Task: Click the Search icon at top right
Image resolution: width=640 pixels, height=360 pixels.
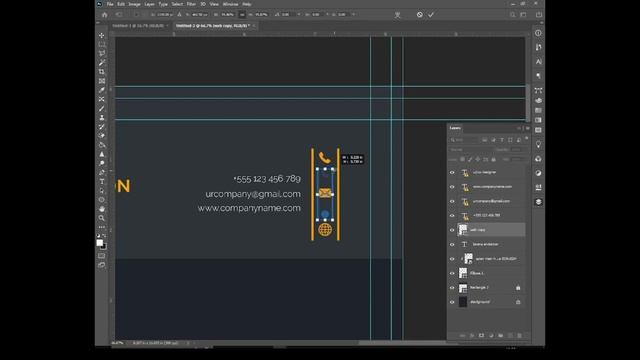Action: (513, 15)
